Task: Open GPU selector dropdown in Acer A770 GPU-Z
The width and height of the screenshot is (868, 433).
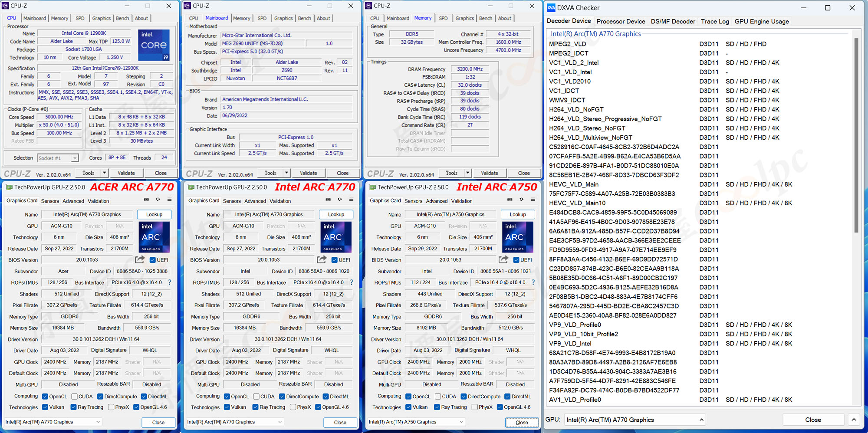Action: pos(53,422)
